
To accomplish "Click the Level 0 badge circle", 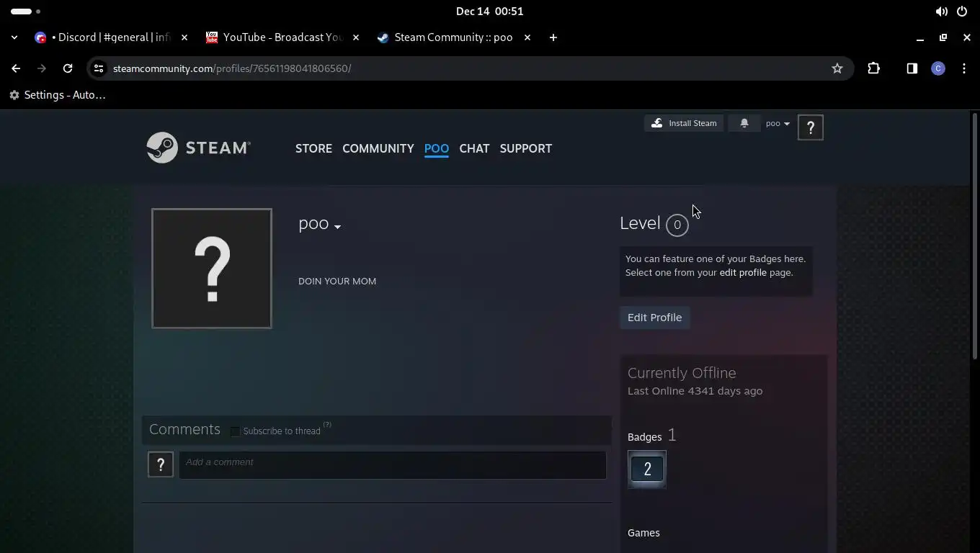I will [677, 225].
